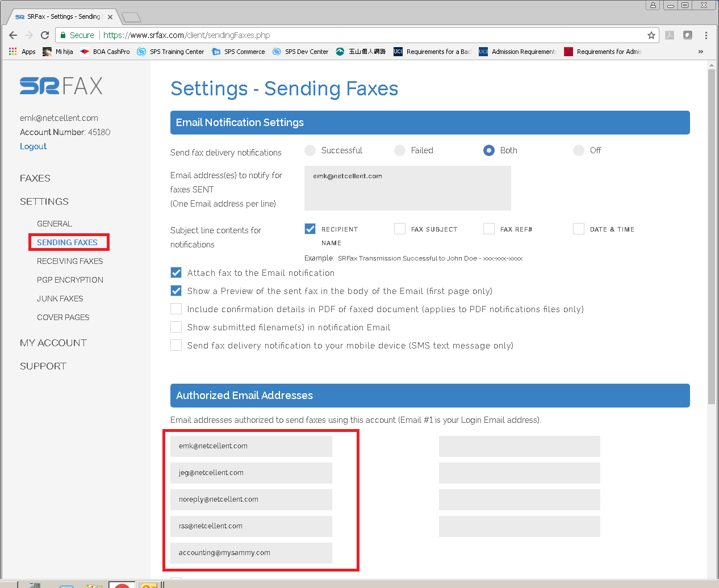This screenshot has width=719, height=588.
Task: Select SENDING FAXES in the sidebar
Action: [x=67, y=242]
